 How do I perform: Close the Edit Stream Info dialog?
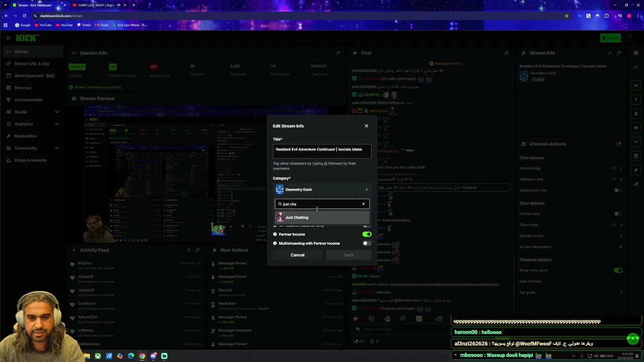(366, 126)
